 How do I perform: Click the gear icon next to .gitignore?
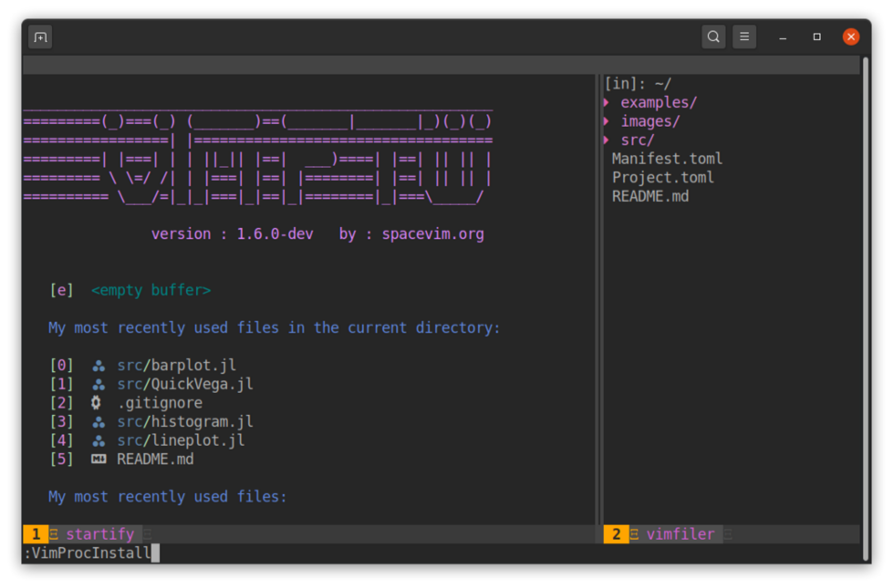(x=99, y=402)
